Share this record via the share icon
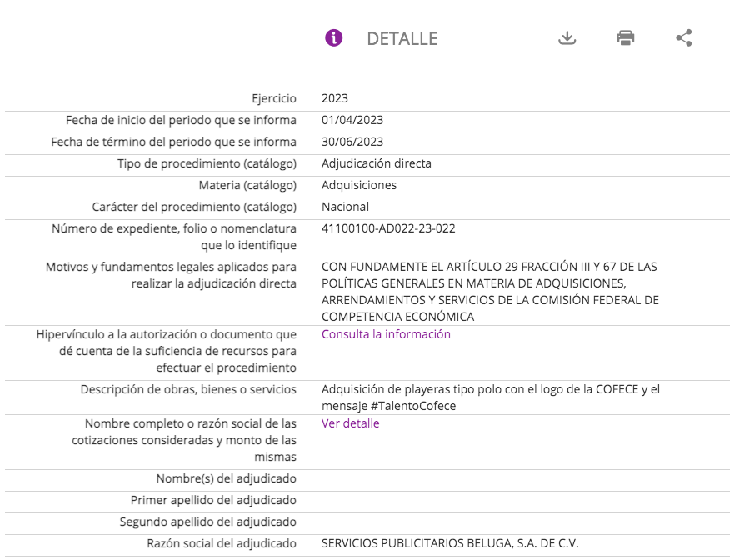 (x=684, y=38)
